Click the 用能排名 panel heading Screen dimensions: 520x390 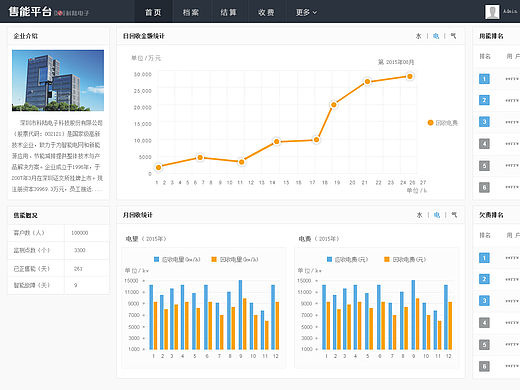(491, 36)
